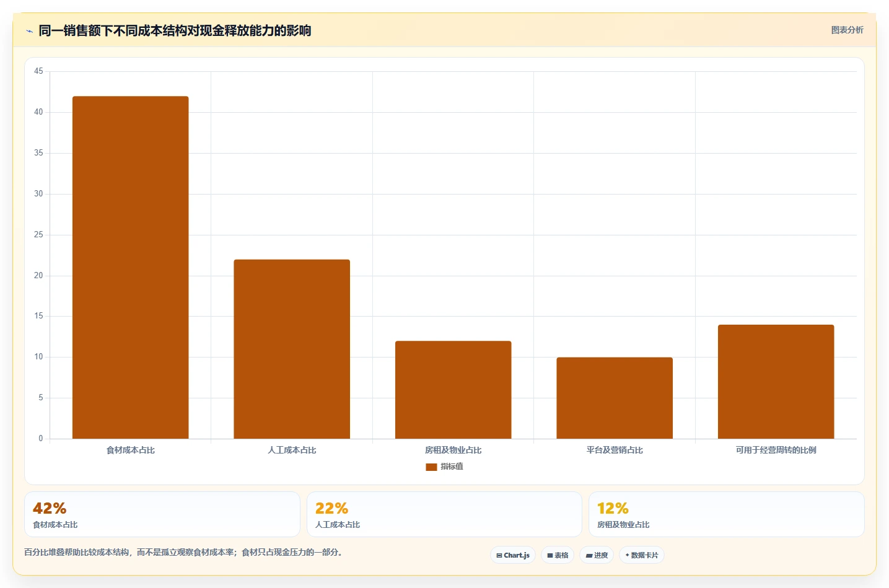Viewport: 889px width, 588px height.
Task: Click the 可用于经营周转的比例 bar
Action: tap(776, 382)
